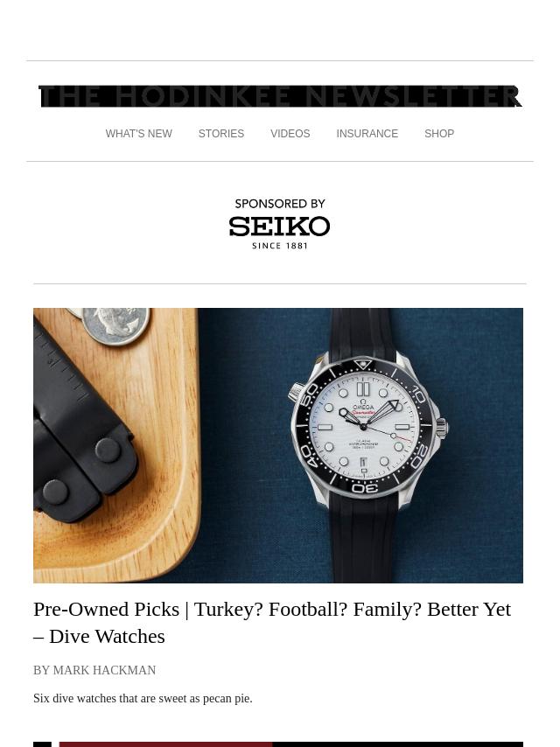Click the small black square at bottom left
This screenshot has height=747, width=560.
point(42,744)
